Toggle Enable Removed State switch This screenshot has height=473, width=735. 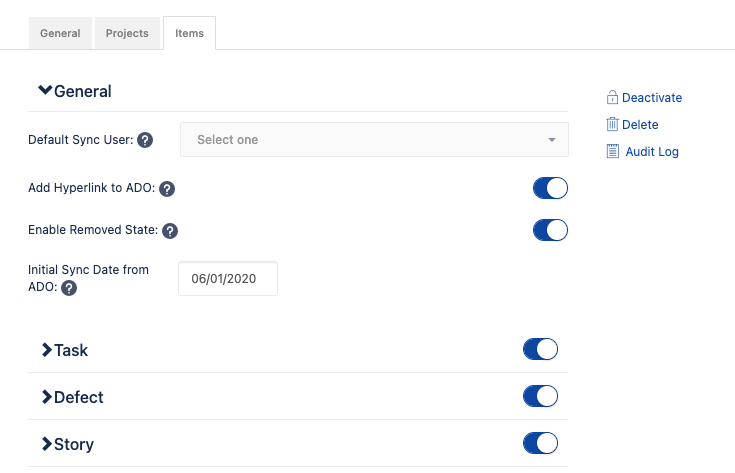550,230
